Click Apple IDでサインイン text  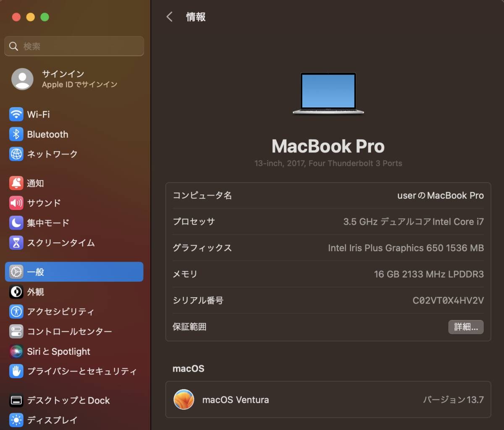pyautogui.click(x=79, y=84)
